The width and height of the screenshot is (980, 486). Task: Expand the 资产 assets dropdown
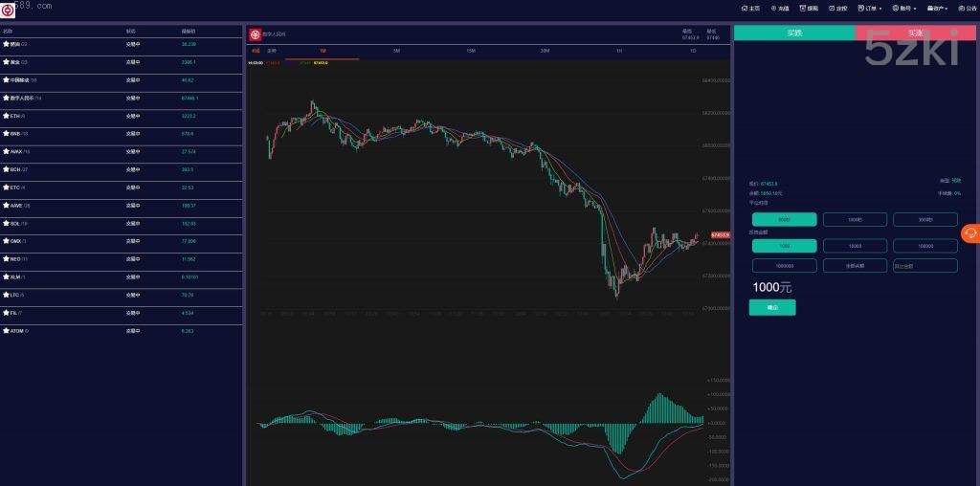click(x=938, y=9)
